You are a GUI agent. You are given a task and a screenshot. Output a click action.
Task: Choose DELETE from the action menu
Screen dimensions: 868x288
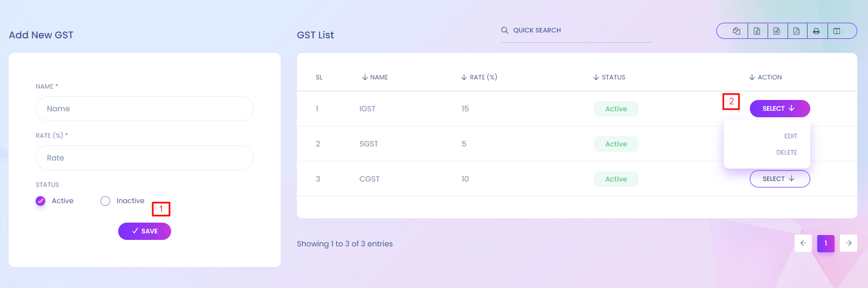786,152
